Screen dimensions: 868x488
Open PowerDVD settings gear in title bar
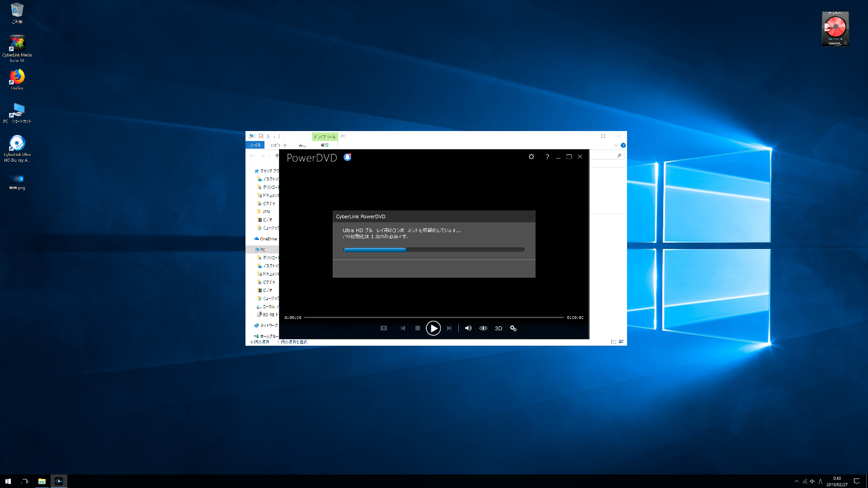(531, 157)
